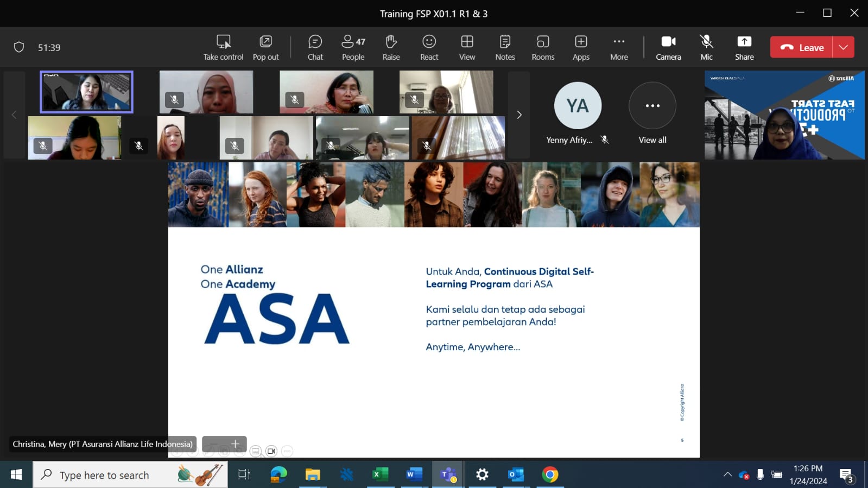
Task: Open Google Chrome from taskbar
Action: point(550,475)
